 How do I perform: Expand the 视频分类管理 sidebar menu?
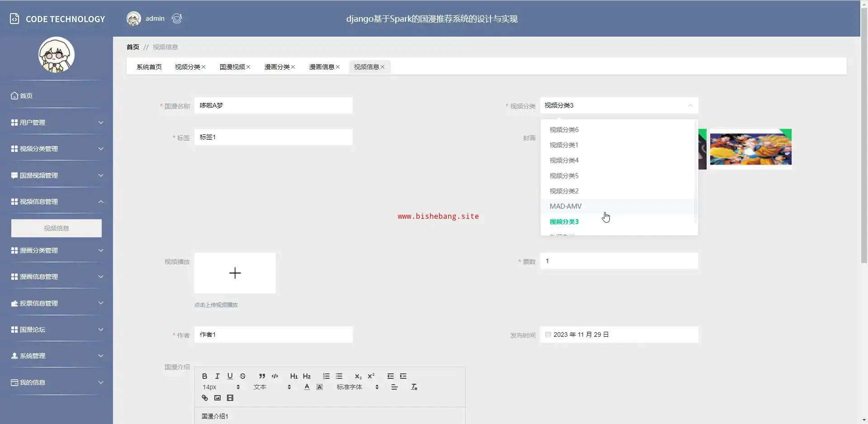coord(57,149)
